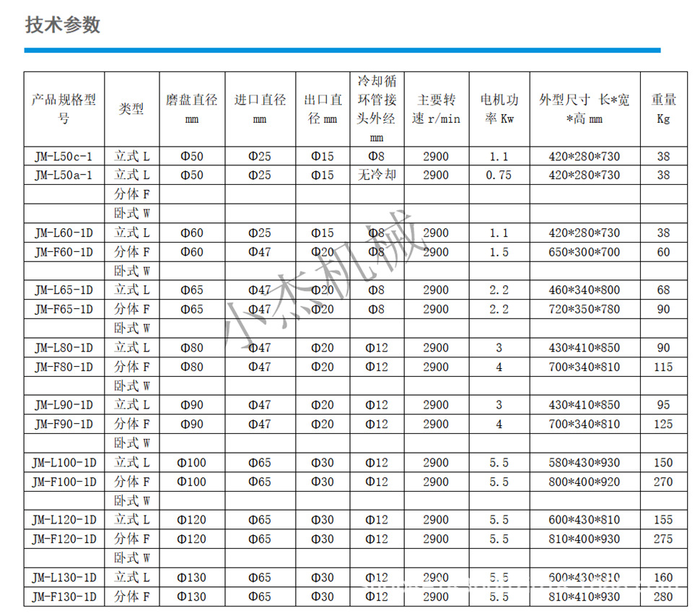The width and height of the screenshot is (700, 613).
Task: Select the 650*300*700 dimensions cell
Action: click(584, 252)
